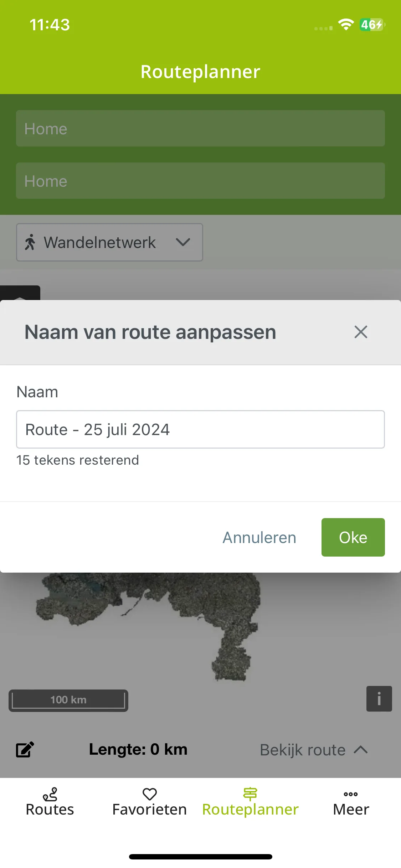Expand the Bekijk route panel
This screenshot has width=401, height=868.
point(314,750)
